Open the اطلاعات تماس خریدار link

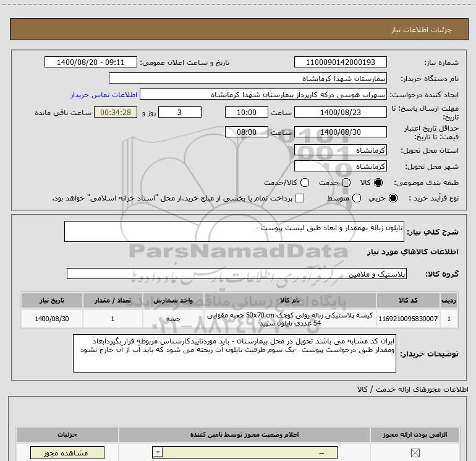coord(104,95)
